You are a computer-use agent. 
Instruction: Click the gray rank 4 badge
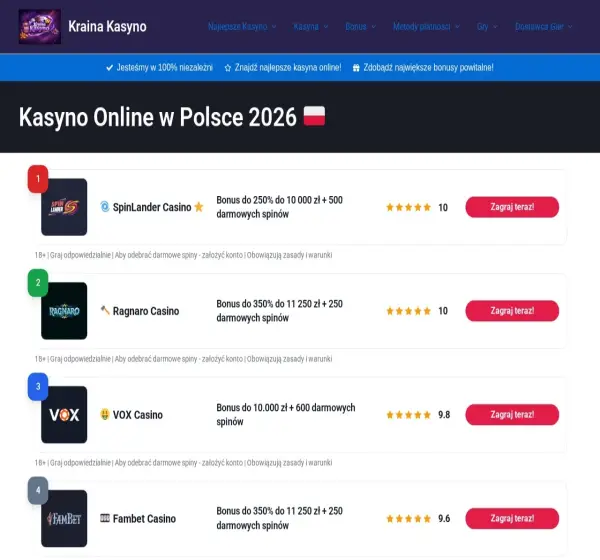tap(38, 490)
